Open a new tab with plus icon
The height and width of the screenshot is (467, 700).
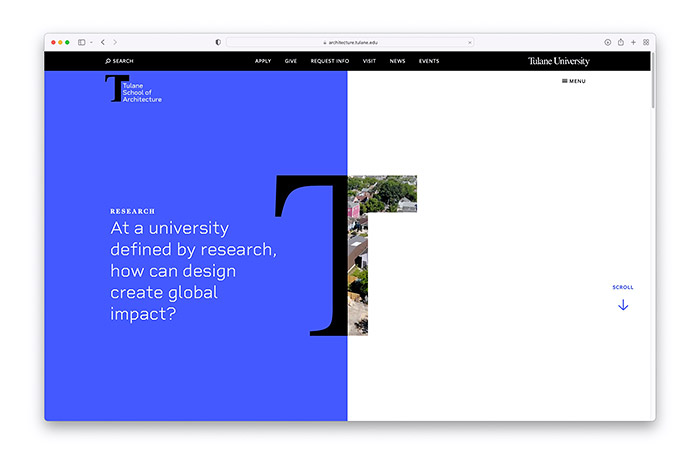(633, 42)
